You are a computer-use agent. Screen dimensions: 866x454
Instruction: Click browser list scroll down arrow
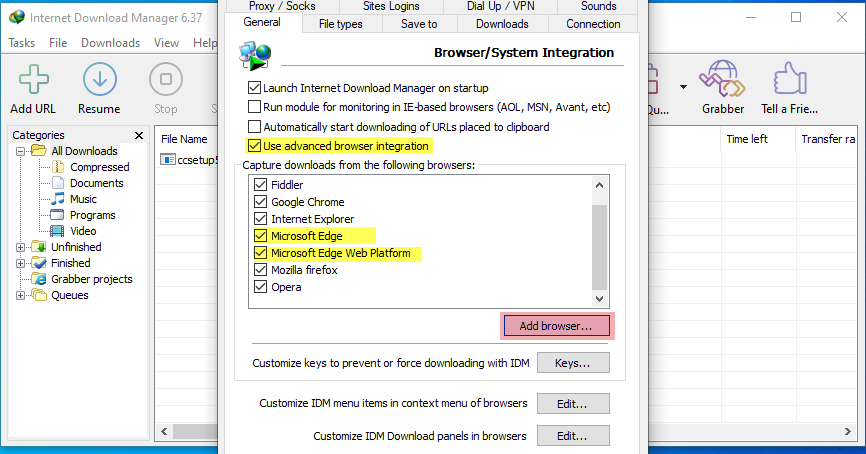point(599,299)
